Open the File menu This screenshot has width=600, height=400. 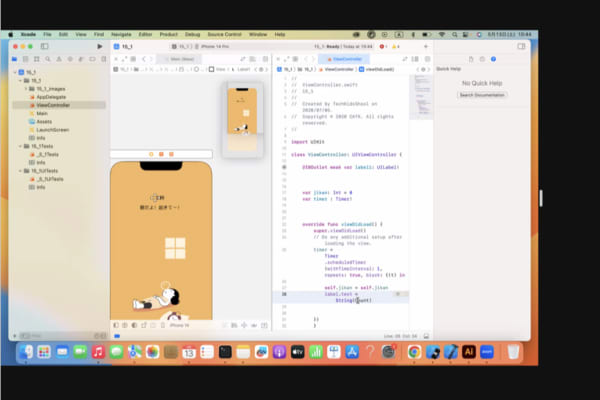pyautogui.click(x=47, y=34)
